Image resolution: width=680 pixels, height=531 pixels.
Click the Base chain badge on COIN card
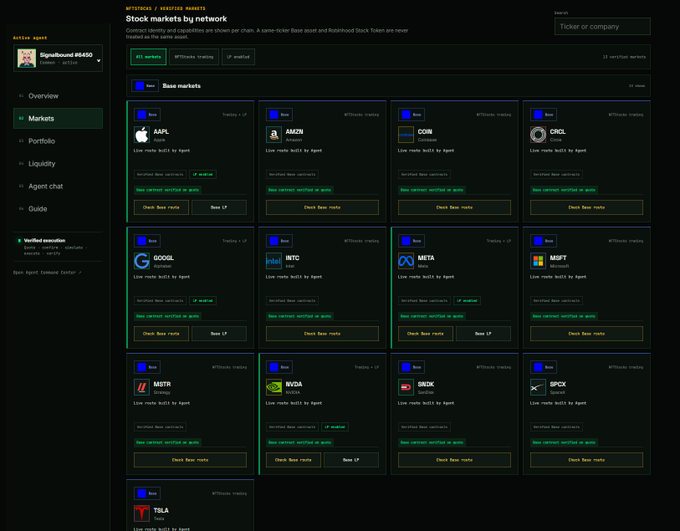[x=411, y=115]
